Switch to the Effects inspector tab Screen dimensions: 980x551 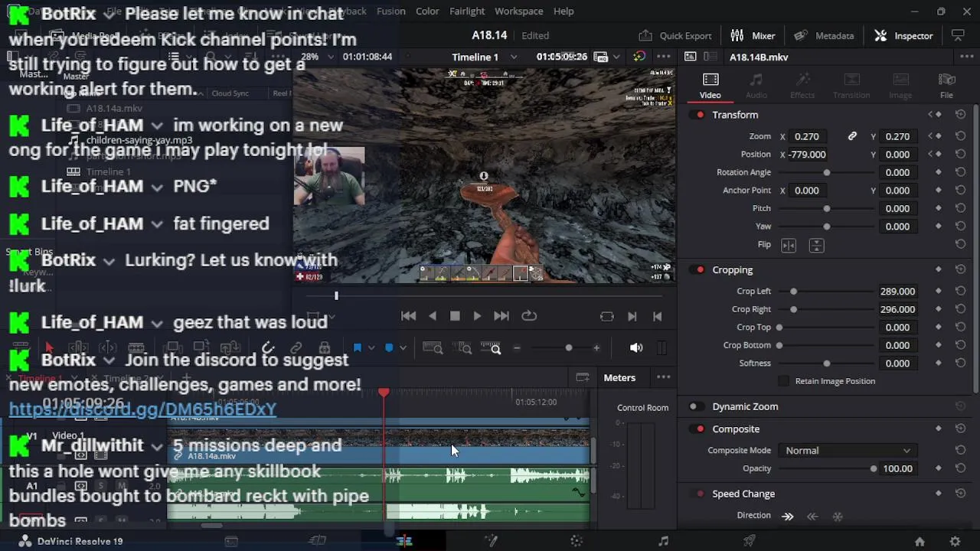[802, 86]
